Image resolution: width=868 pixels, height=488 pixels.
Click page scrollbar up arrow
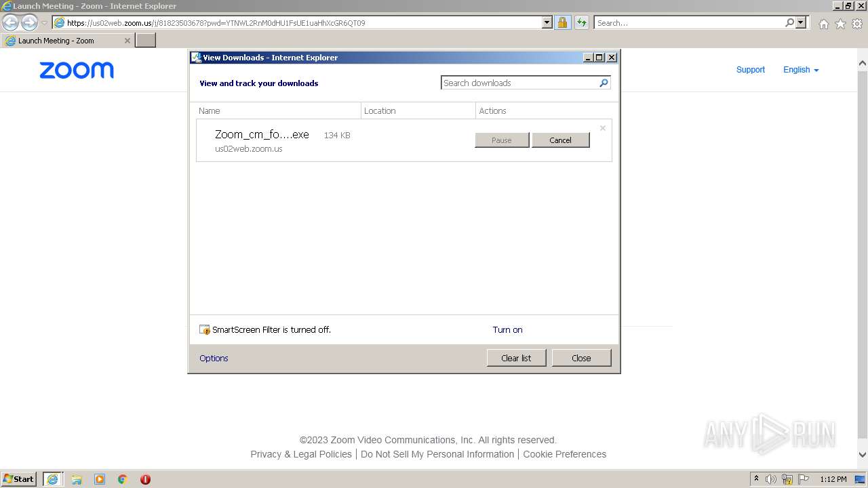click(862, 64)
